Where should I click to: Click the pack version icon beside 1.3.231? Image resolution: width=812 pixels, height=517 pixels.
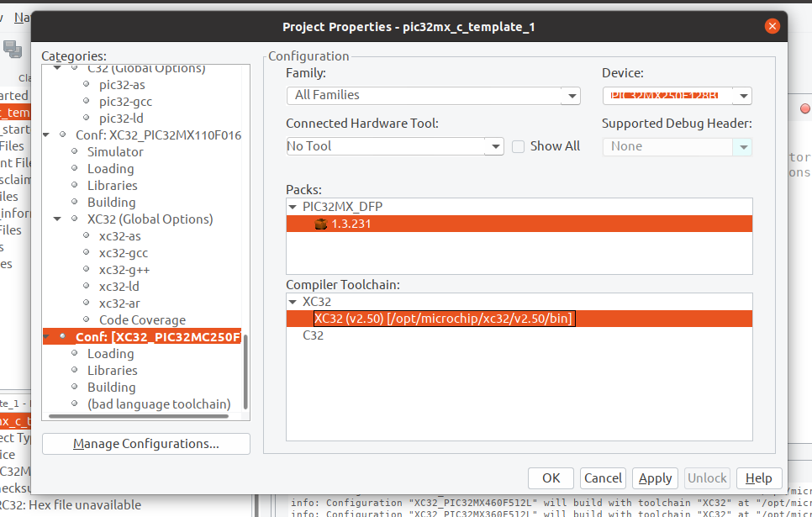point(321,224)
